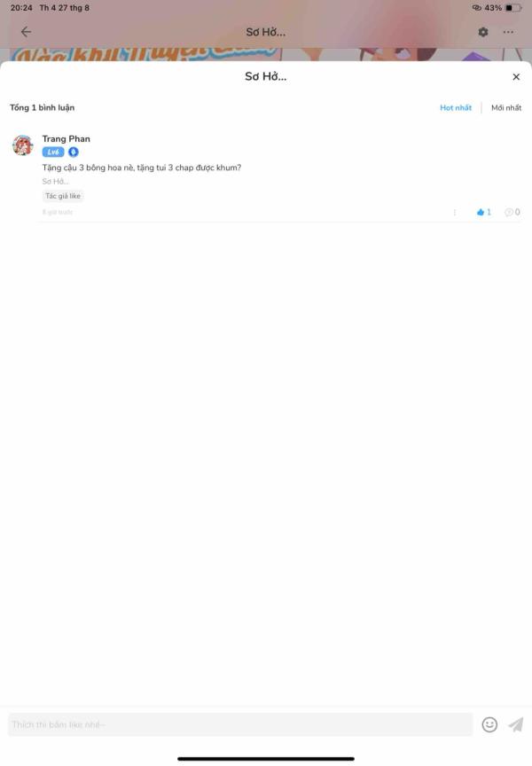Viewport: 532px width, 766px height.
Task: Send comment with paper plane icon
Action: (x=515, y=724)
